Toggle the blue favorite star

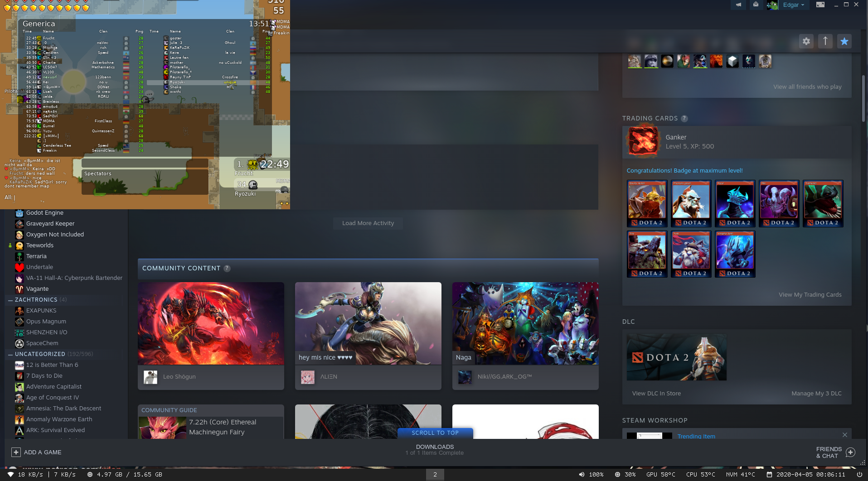coord(844,41)
